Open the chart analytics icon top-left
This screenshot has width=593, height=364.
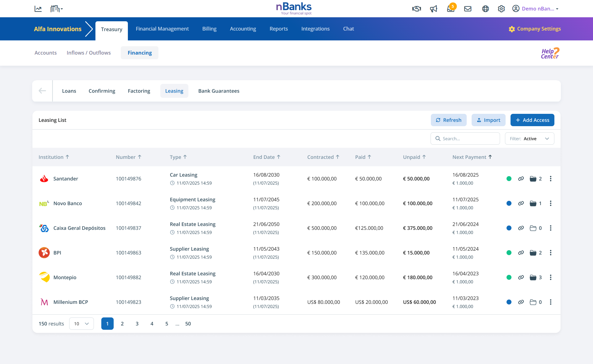point(38,9)
